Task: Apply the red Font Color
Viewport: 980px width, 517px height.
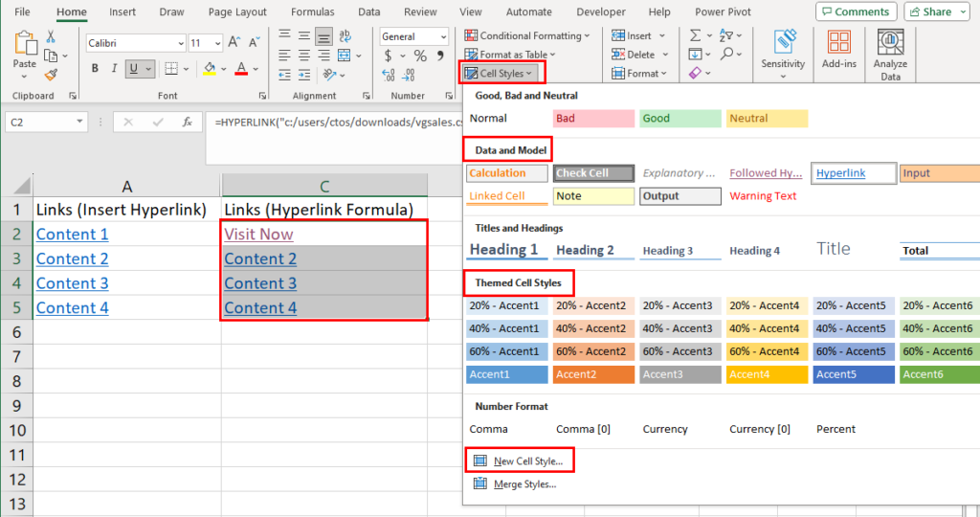Action: [241, 68]
